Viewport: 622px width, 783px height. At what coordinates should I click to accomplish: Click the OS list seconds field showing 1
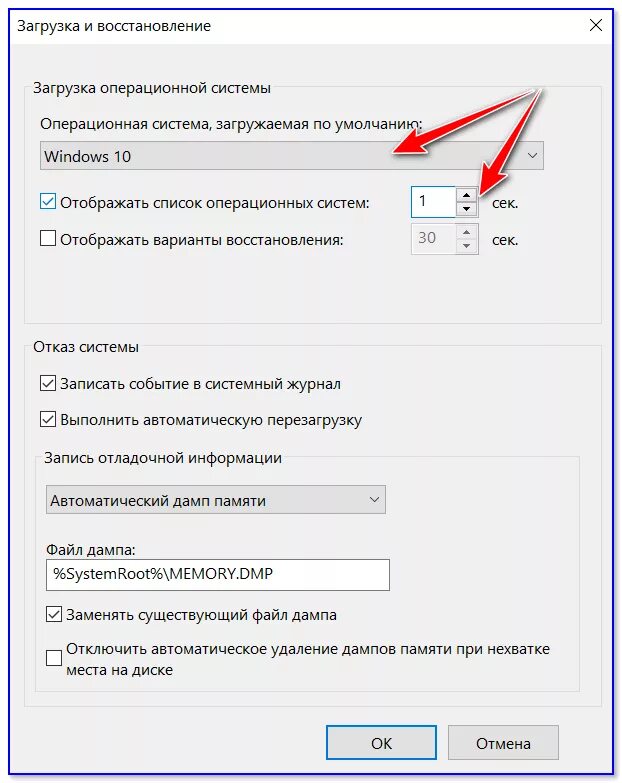[433, 202]
